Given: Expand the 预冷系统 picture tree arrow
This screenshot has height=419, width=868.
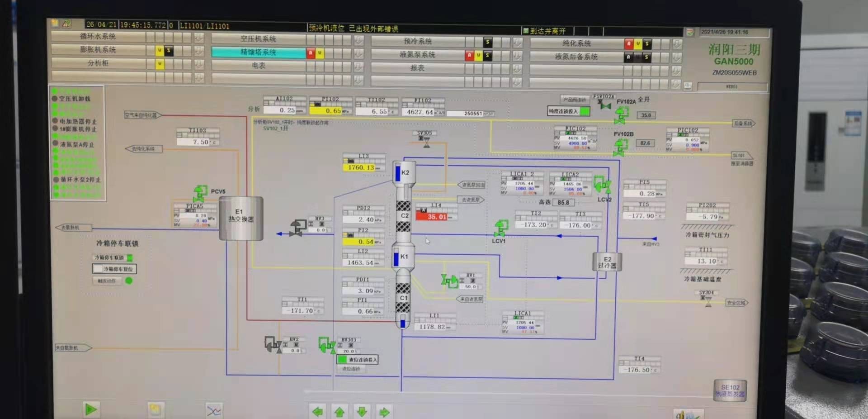Looking at the screenshot, I should click(518, 42).
